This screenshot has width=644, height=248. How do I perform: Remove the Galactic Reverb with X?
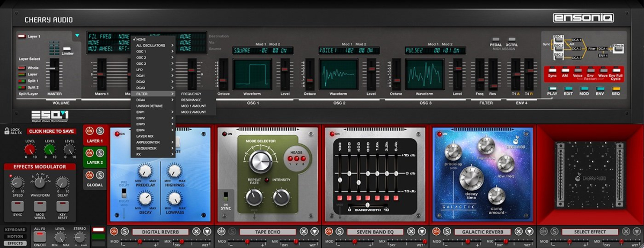pyautogui.click(x=518, y=231)
